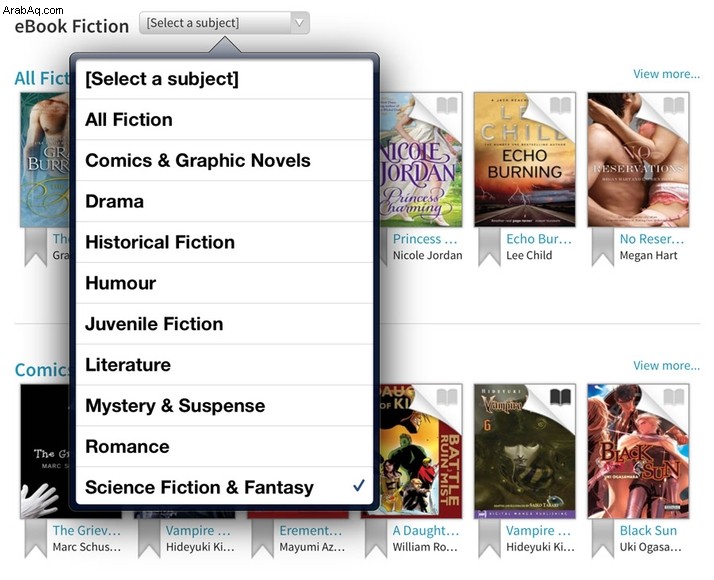Pick All Fiction from the dropdown list
Image resolution: width=714 pixels, height=580 pixels.
click(224, 120)
